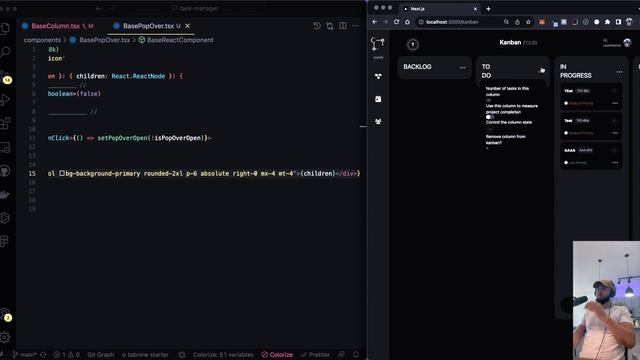This screenshot has height=360, width=640.
Task: Click the Kanban page title
Action: tap(510, 42)
